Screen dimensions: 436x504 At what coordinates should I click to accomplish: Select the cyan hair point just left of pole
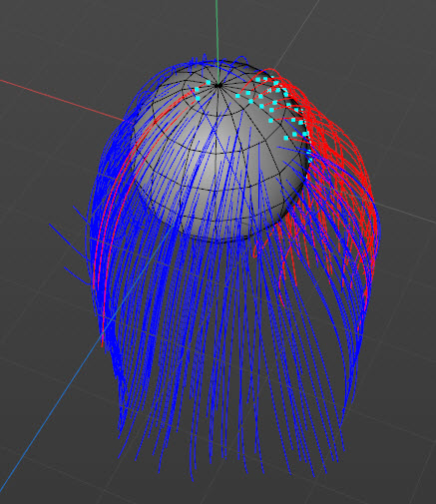[209, 82]
